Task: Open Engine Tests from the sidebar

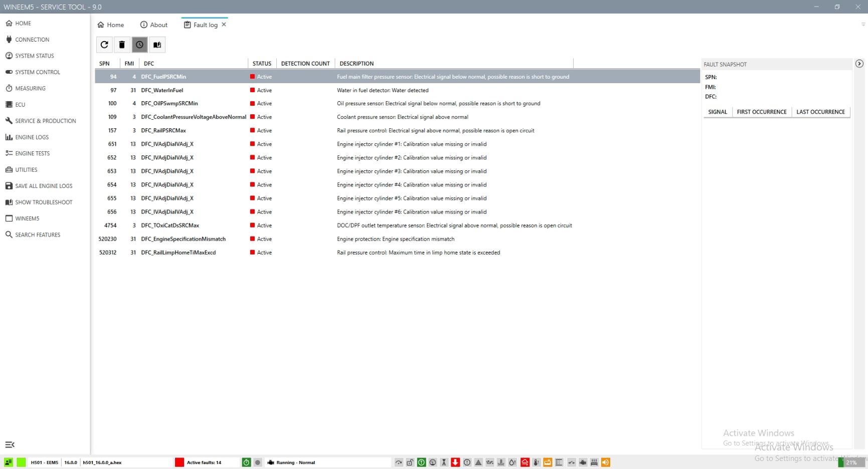Action: (32, 153)
